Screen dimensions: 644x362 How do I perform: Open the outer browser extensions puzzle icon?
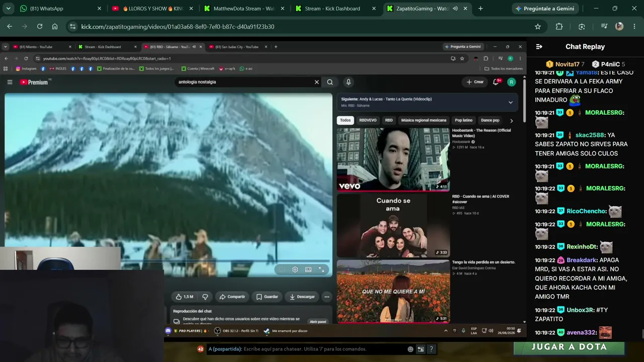point(559,27)
